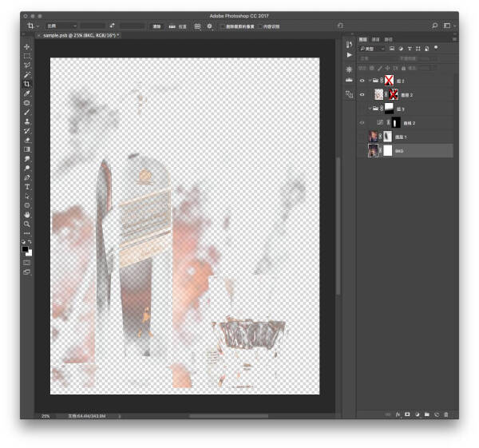
Task: Select the Move tool
Action: point(27,47)
